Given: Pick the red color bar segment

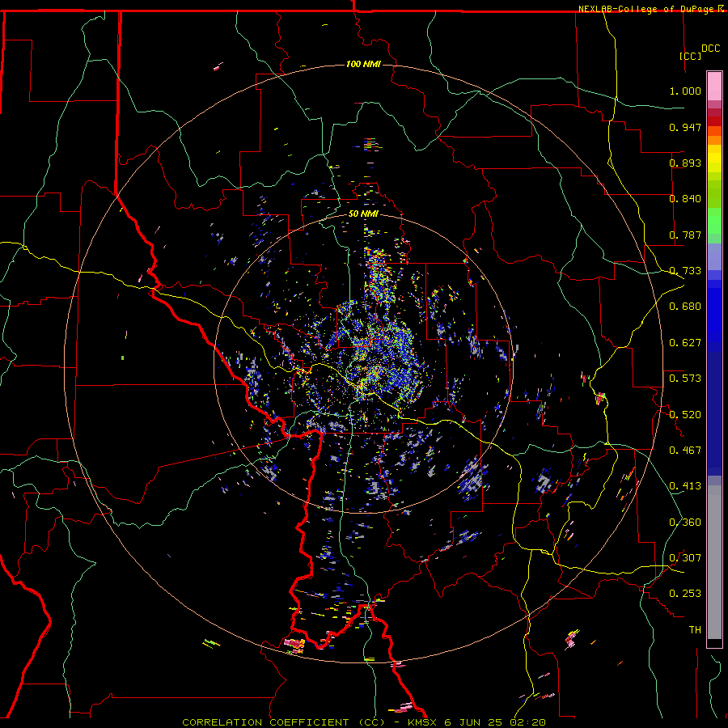Looking at the screenshot, I should point(714,121).
